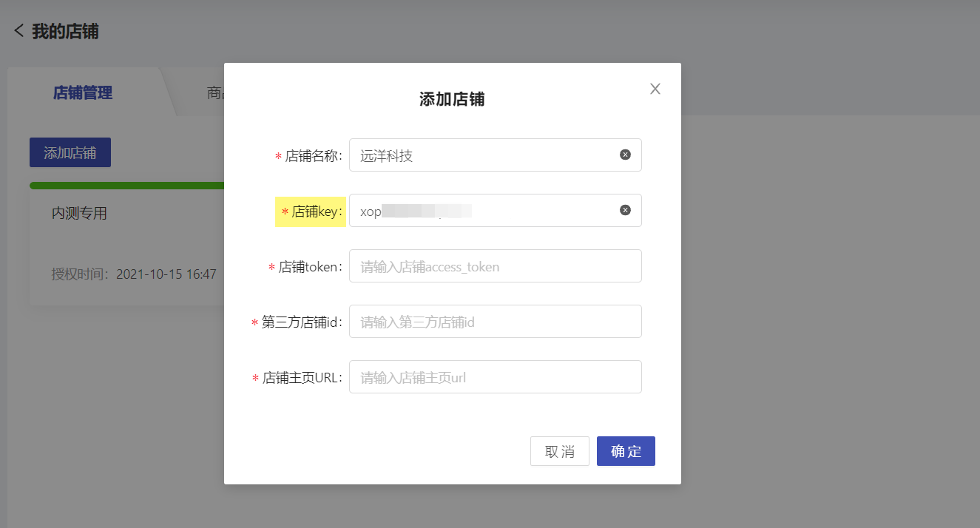Confirm with the 确定 button

[626, 451]
